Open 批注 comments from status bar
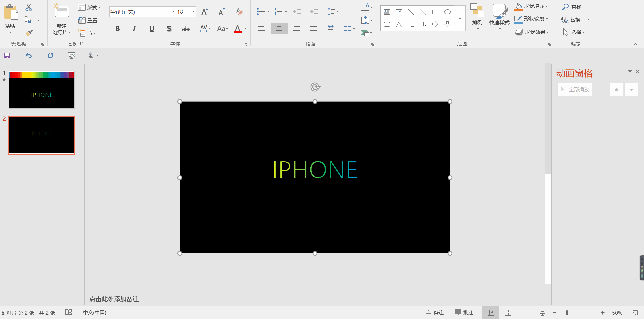Viewport: 644px width, 319px height. [464, 313]
